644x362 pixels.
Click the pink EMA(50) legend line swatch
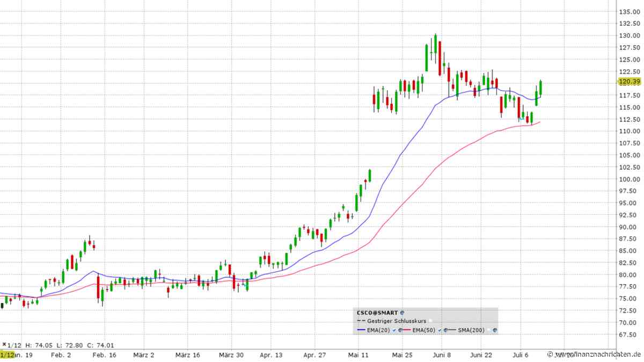[406, 330]
